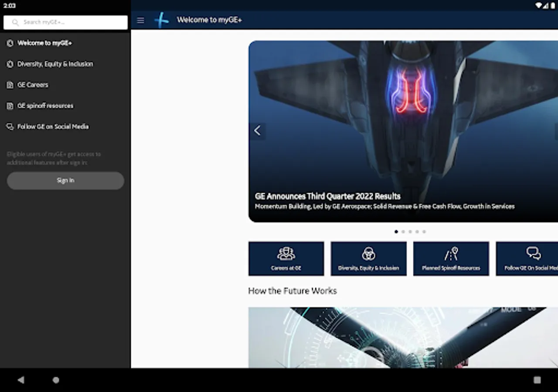The width and height of the screenshot is (558, 392).
Task: Select the fourth carousel dot
Action: point(417,232)
